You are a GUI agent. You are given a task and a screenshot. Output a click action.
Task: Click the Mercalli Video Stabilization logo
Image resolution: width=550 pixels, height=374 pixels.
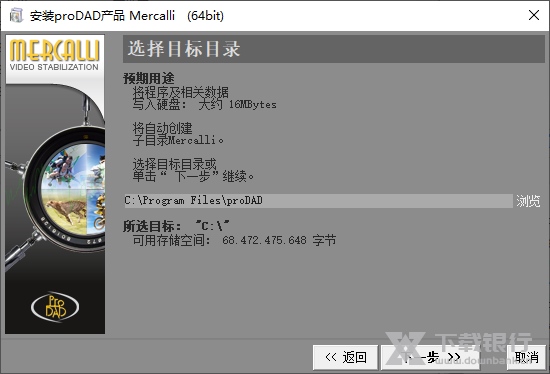[x=55, y=55]
